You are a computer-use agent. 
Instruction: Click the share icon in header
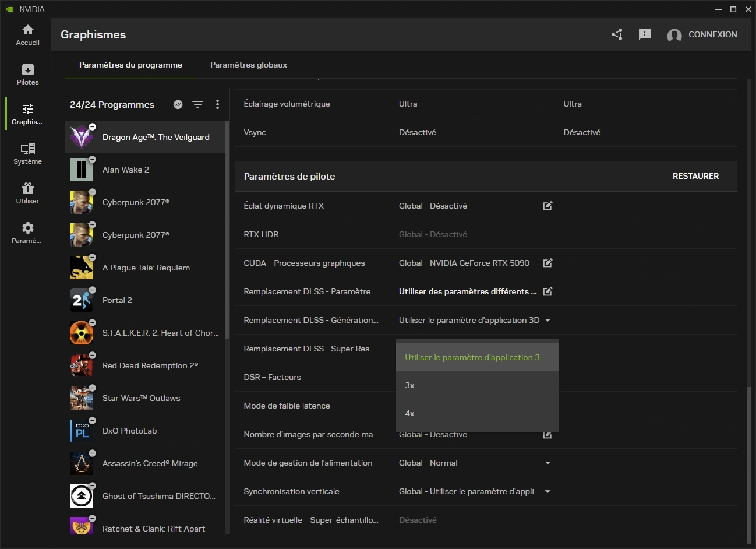click(617, 34)
